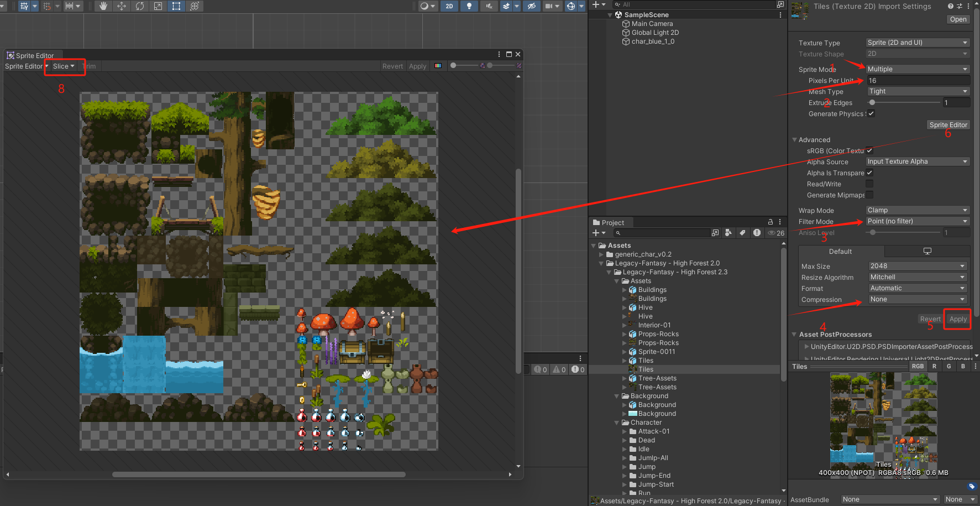This screenshot has height=506, width=980.
Task: Select the Transform tool
Action: click(x=195, y=6)
